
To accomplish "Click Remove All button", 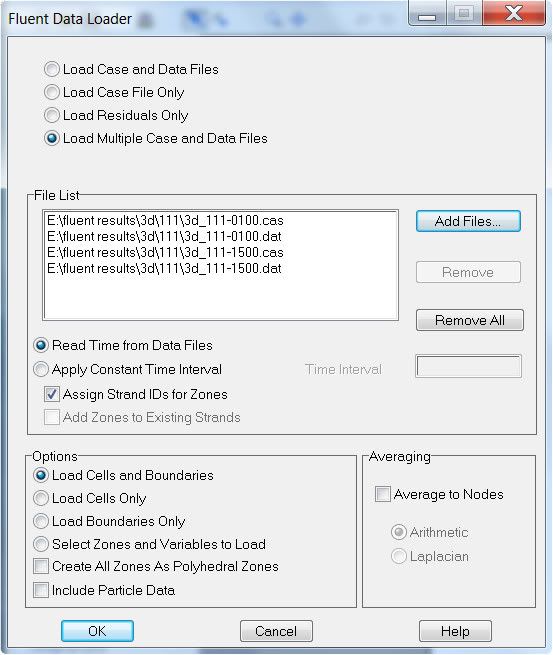I will (x=469, y=320).
